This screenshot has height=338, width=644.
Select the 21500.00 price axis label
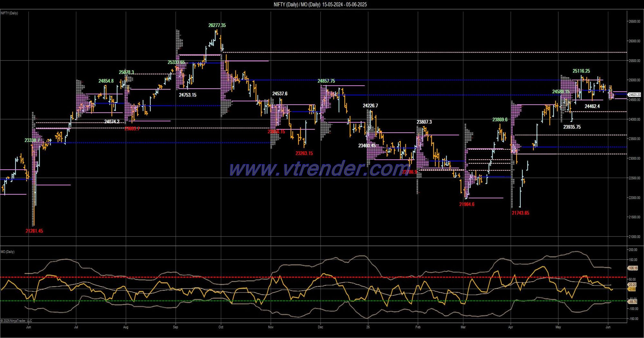pos(634,217)
